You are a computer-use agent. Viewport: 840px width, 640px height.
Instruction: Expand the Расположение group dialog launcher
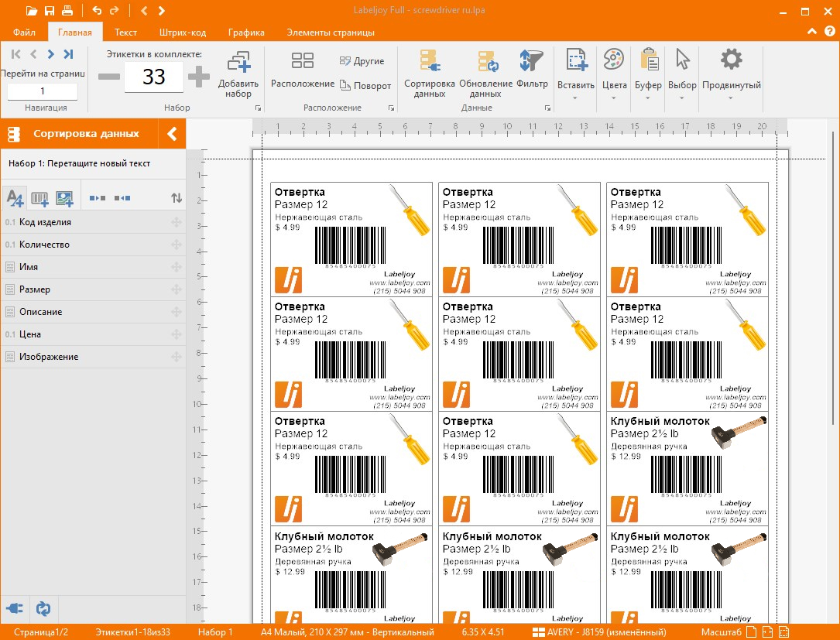392,108
